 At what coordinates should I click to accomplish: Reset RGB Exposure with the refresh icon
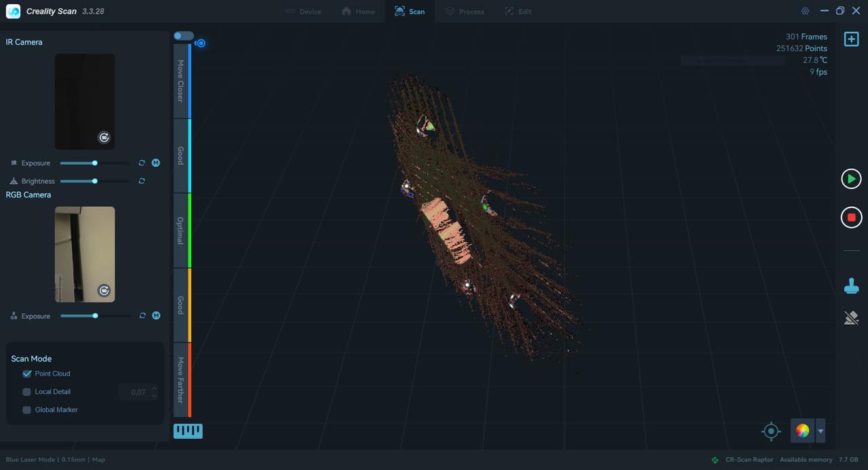pos(142,315)
